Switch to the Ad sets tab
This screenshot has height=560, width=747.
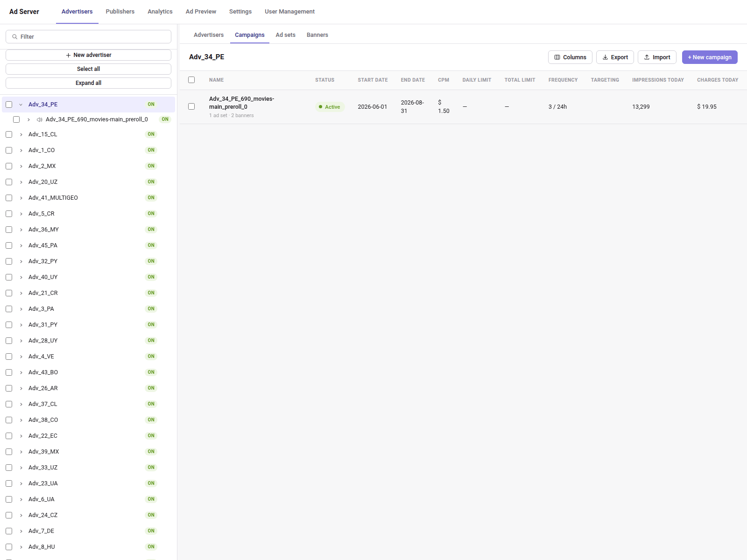(x=285, y=35)
